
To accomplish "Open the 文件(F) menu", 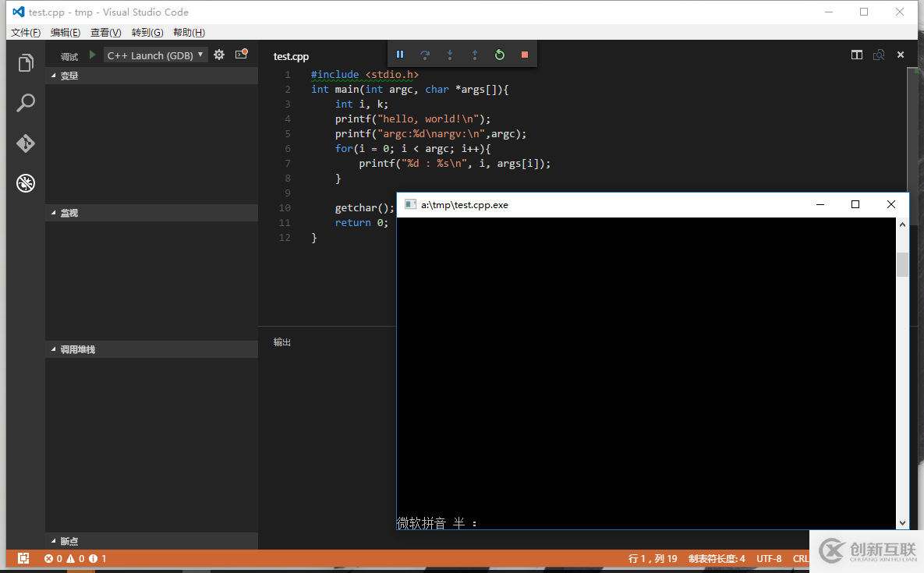I will coord(26,32).
